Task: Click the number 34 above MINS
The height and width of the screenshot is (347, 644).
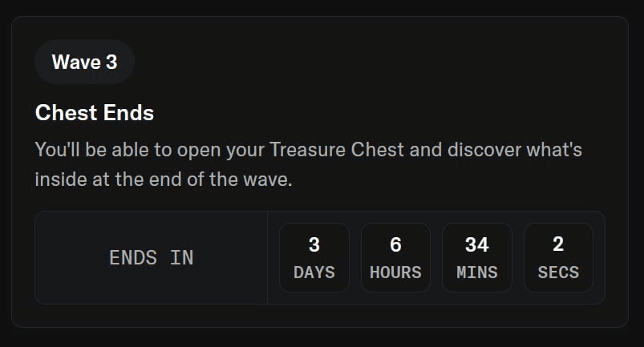Action: pos(477,244)
